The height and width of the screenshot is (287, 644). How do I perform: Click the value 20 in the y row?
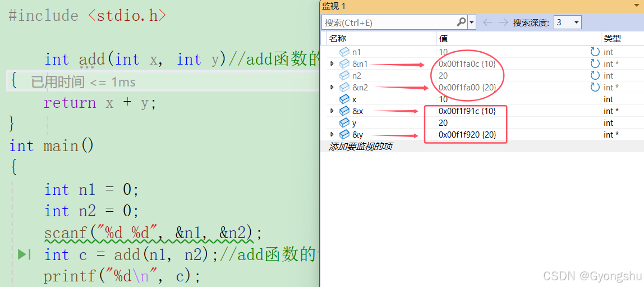pos(443,122)
